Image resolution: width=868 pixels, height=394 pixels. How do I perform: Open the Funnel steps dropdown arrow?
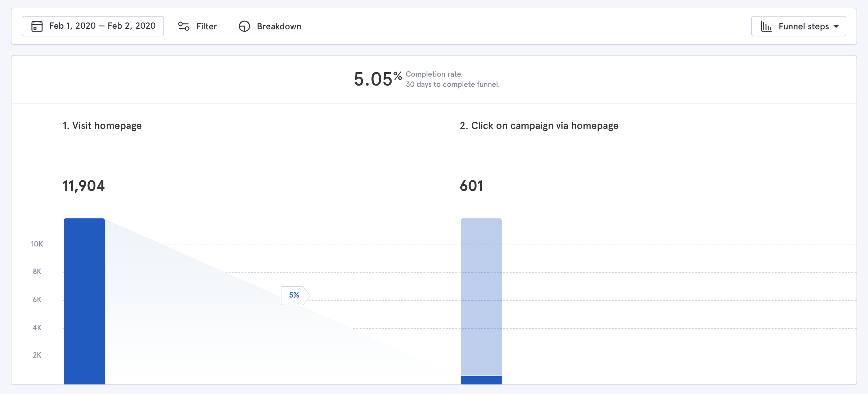tap(836, 26)
